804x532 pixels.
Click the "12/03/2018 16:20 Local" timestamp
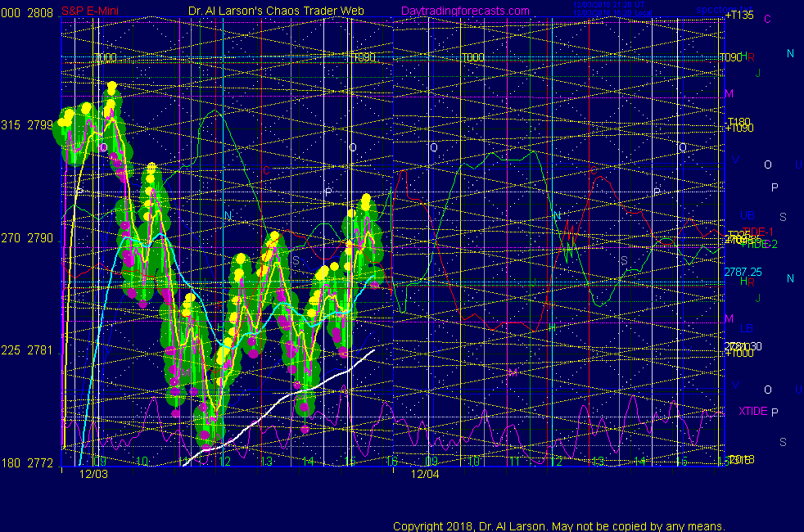(612, 13)
